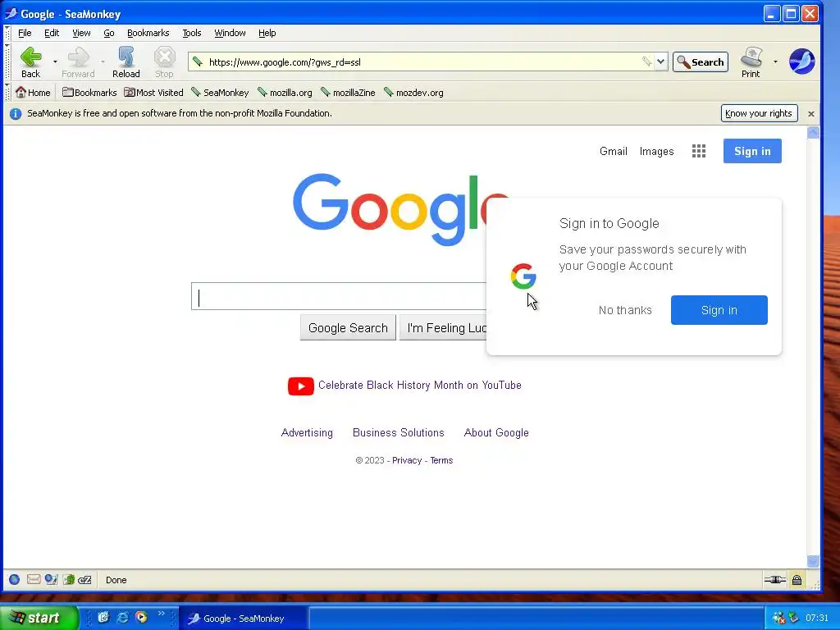Click the link icon in URL bar

[x=646, y=62]
